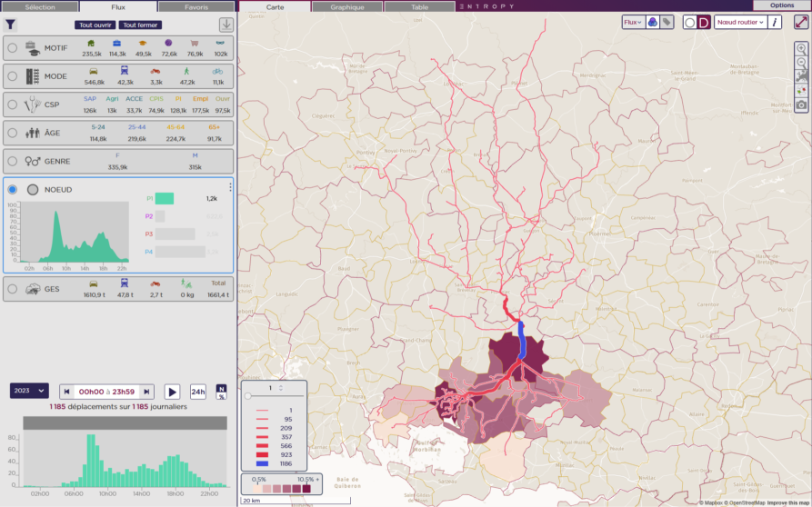Click the origin-destination markers map icon

pyautogui.click(x=801, y=91)
